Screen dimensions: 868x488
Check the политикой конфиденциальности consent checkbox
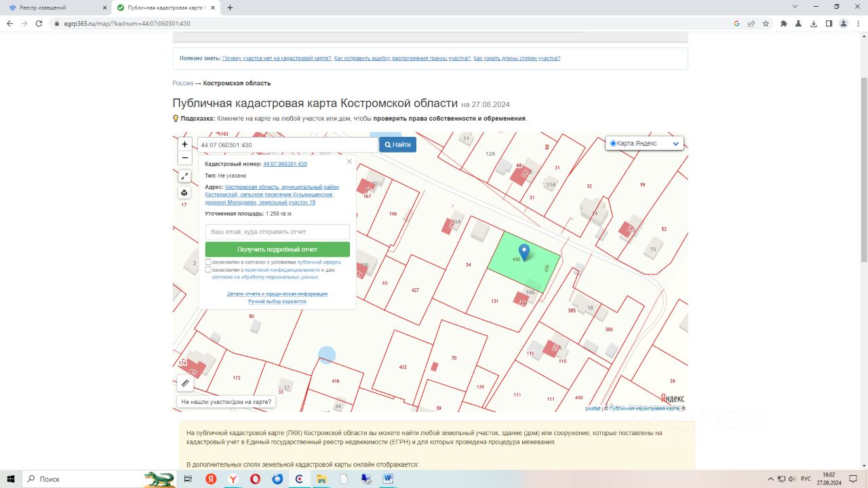click(208, 270)
